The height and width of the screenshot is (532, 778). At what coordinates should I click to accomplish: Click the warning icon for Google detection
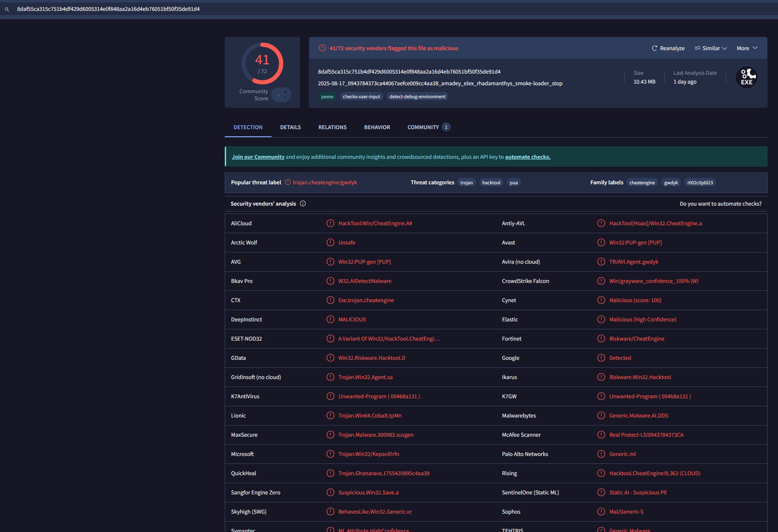601,358
